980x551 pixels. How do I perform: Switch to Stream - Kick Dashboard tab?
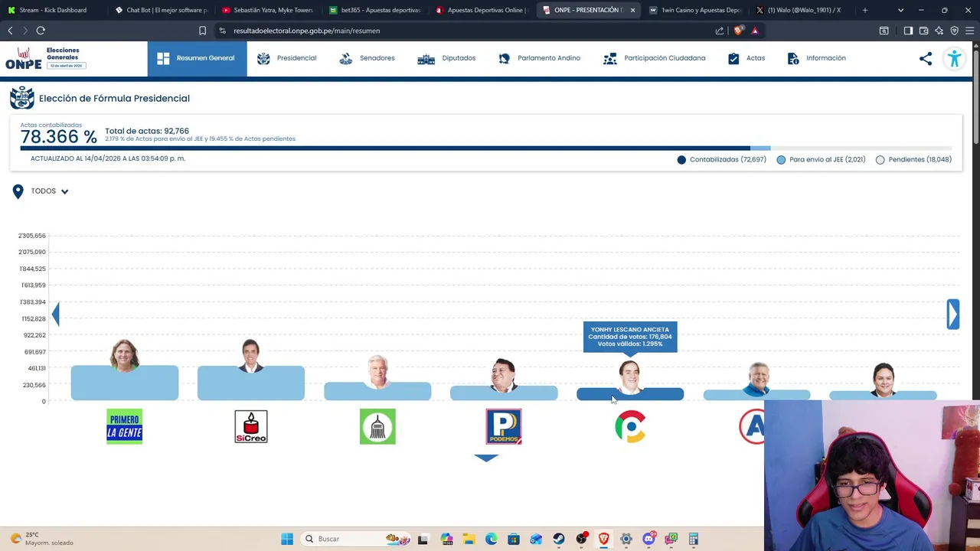click(52, 10)
